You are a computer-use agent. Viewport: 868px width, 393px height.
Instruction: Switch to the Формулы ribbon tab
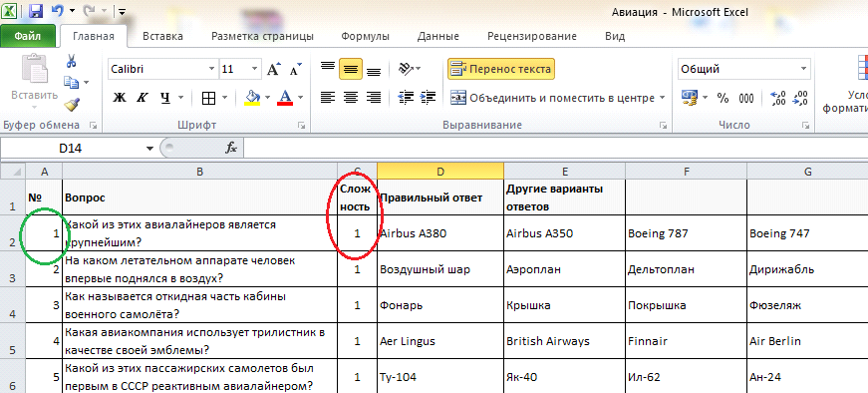[365, 37]
